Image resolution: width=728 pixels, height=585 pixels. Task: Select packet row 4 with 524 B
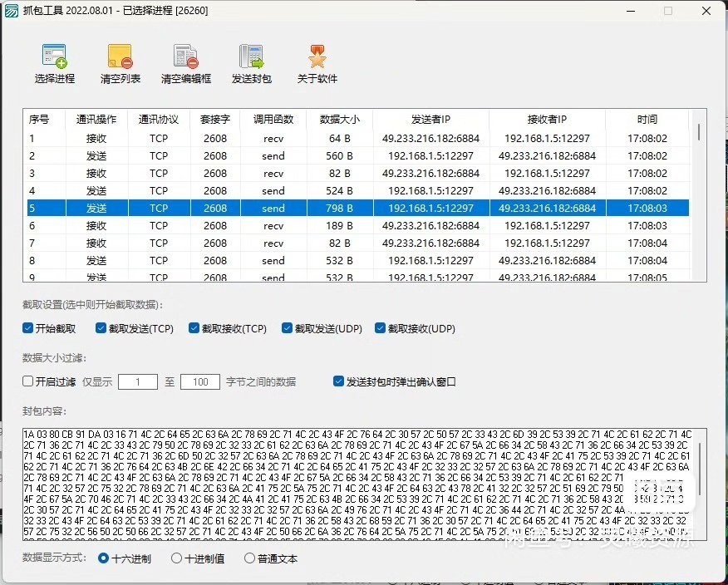point(357,191)
